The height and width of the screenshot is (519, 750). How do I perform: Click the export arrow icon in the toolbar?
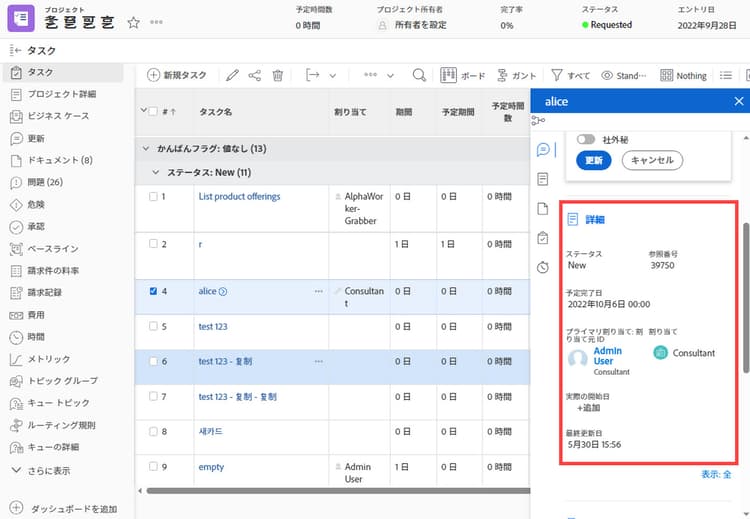[312, 75]
